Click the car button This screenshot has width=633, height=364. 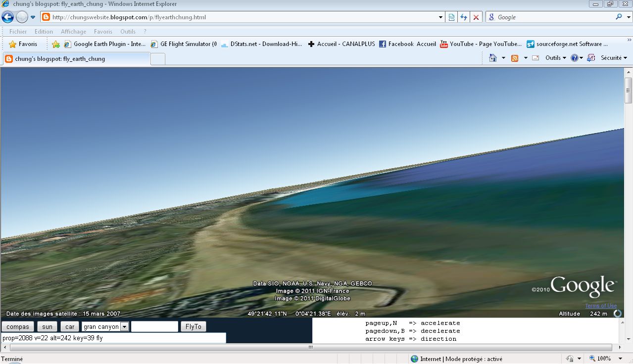pyautogui.click(x=70, y=327)
